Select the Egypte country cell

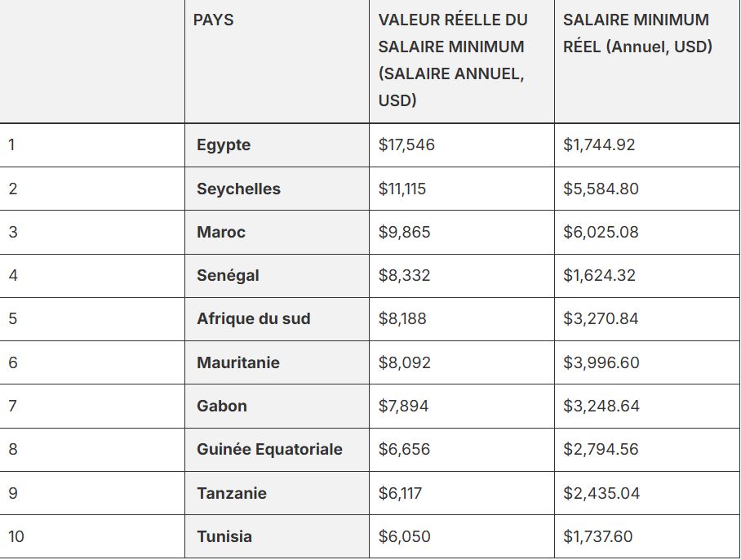pos(224,145)
